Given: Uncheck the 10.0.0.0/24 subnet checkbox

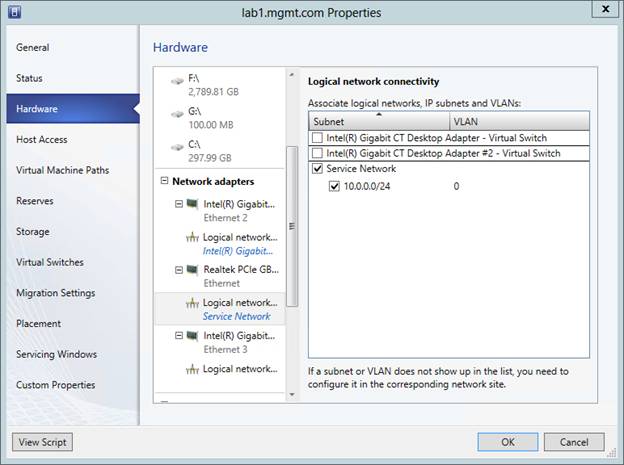Looking at the screenshot, I should [x=334, y=186].
